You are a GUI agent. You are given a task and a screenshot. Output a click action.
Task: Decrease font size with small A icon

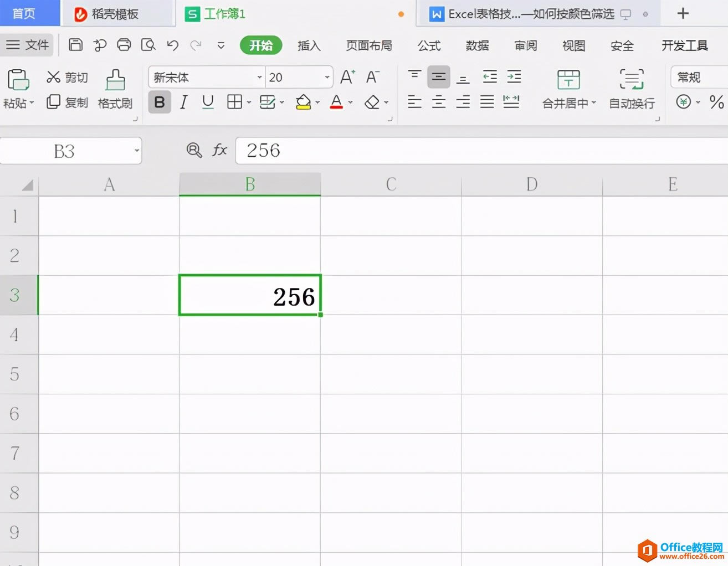coord(372,77)
